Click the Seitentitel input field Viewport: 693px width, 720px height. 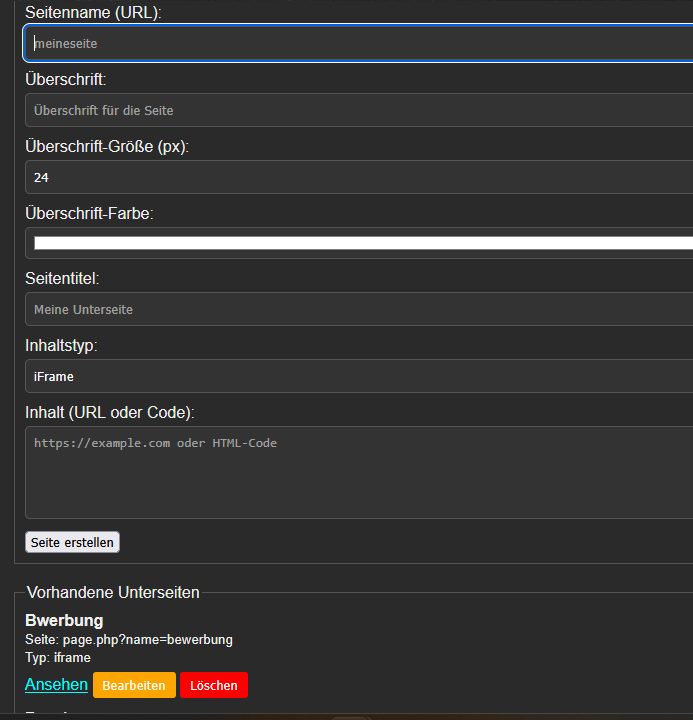358,310
